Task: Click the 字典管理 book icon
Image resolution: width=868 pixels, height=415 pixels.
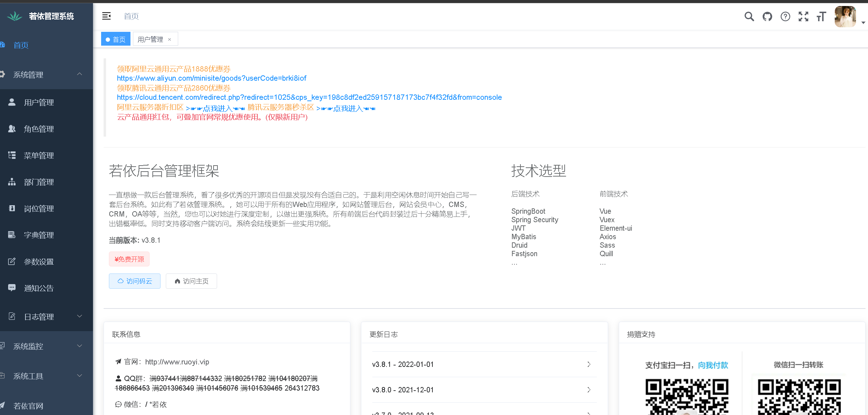Action: coord(12,235)
